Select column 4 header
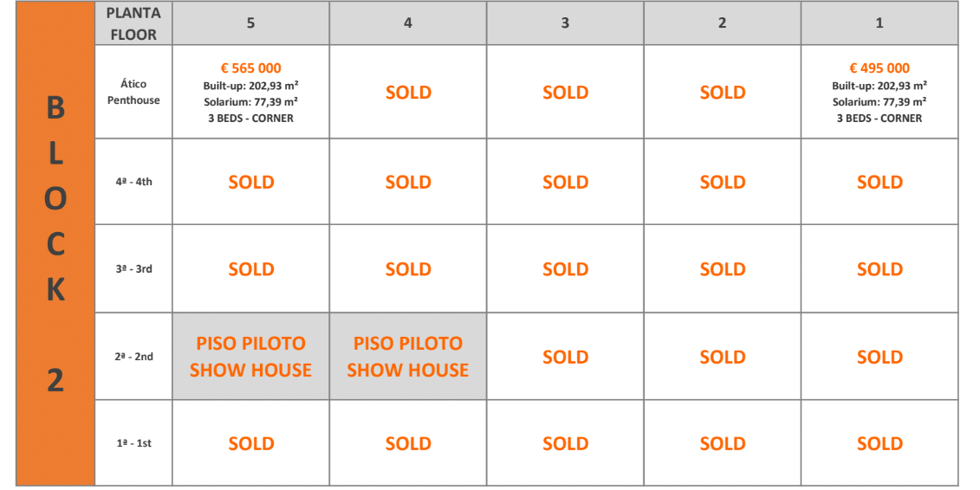This screenshot has height=490, width=980. point(408,23)
